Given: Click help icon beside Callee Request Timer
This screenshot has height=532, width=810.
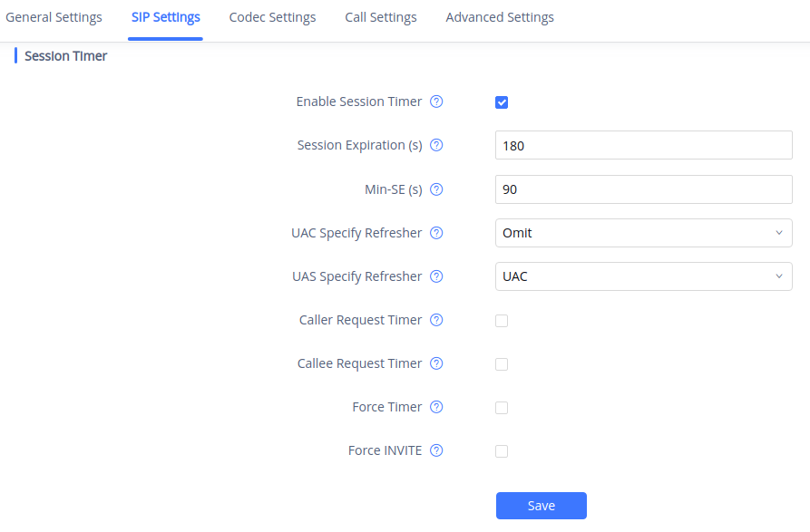Looking at the screenshot, I should (436, 363).
